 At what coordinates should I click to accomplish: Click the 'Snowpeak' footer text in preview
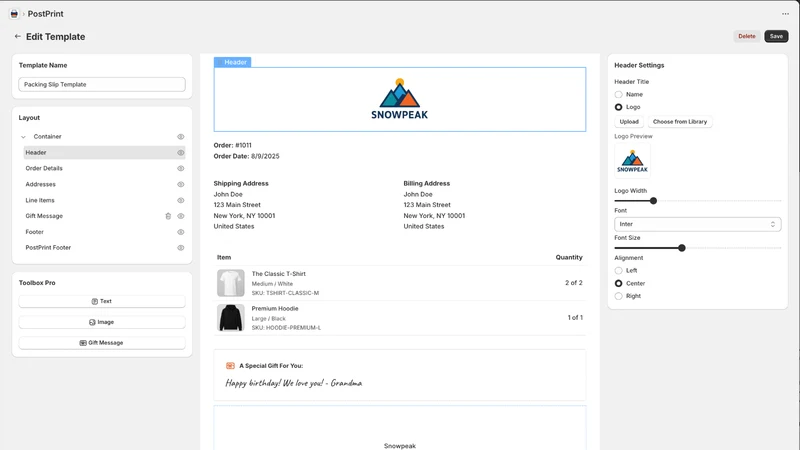[x=399, y=446]
